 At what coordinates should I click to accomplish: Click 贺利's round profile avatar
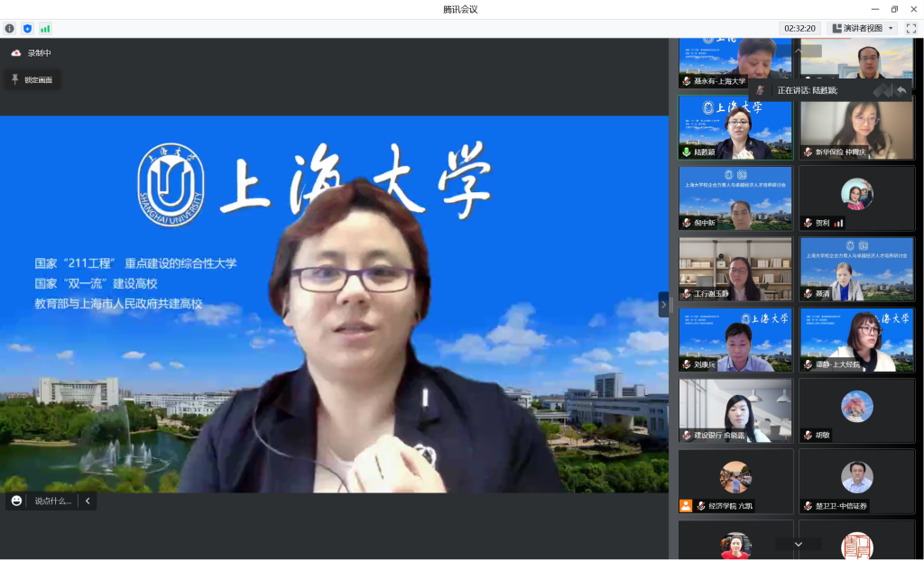(857, 194)
